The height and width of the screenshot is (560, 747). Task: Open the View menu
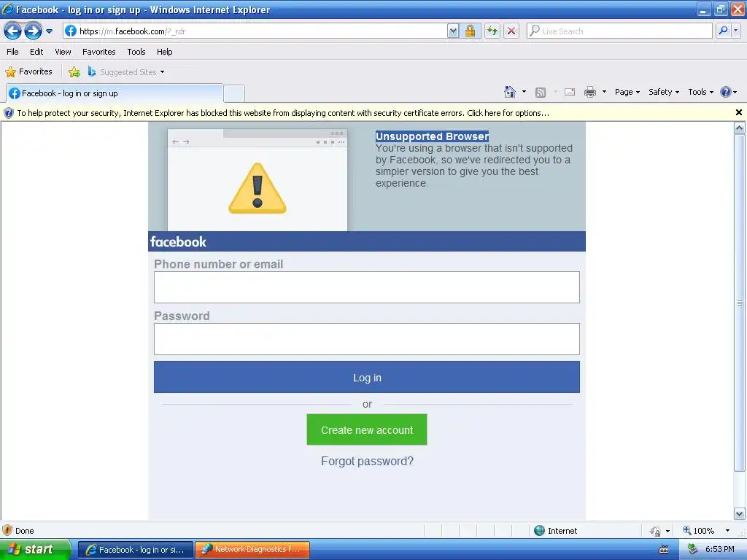(x=63, y=52)
